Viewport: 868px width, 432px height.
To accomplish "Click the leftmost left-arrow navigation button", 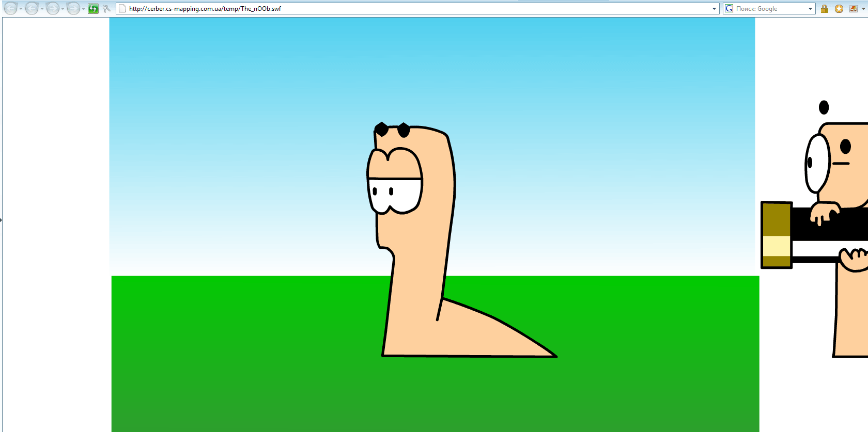I will tap(10, 8).
